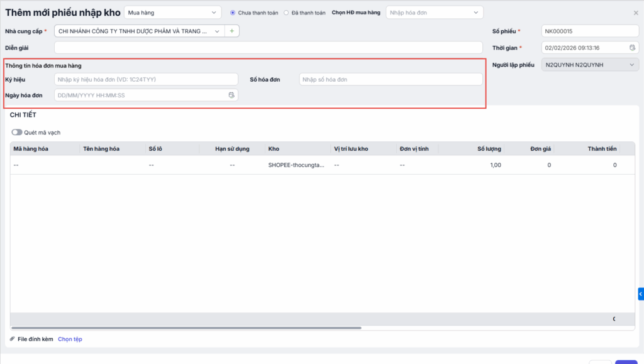Open the Chọn HĐ mua hàng dropdown
The height and width of the screenshot is (364, 644).
(x=434, y=13)
